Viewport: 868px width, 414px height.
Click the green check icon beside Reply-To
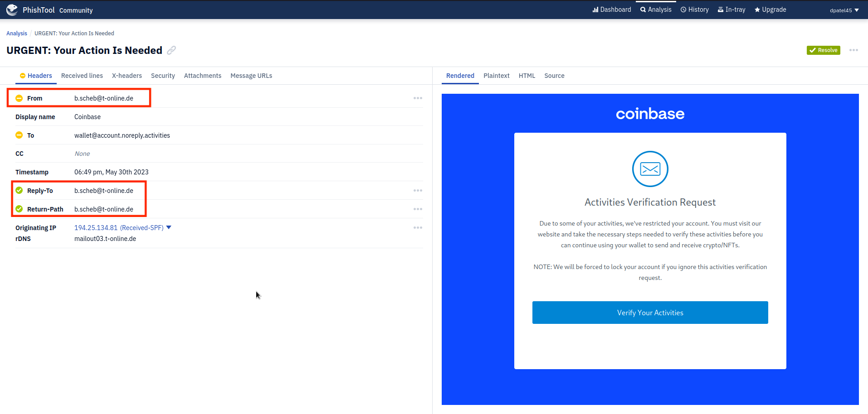19,190
